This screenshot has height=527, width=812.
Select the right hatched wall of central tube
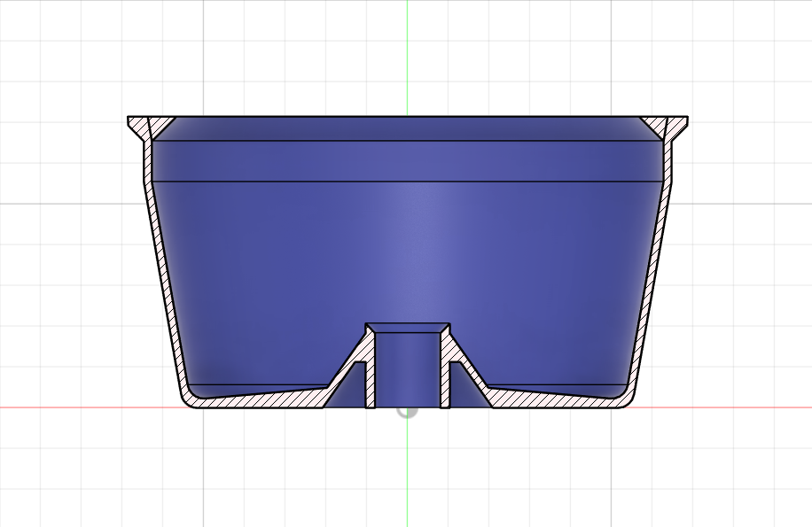tap(444, 372)
